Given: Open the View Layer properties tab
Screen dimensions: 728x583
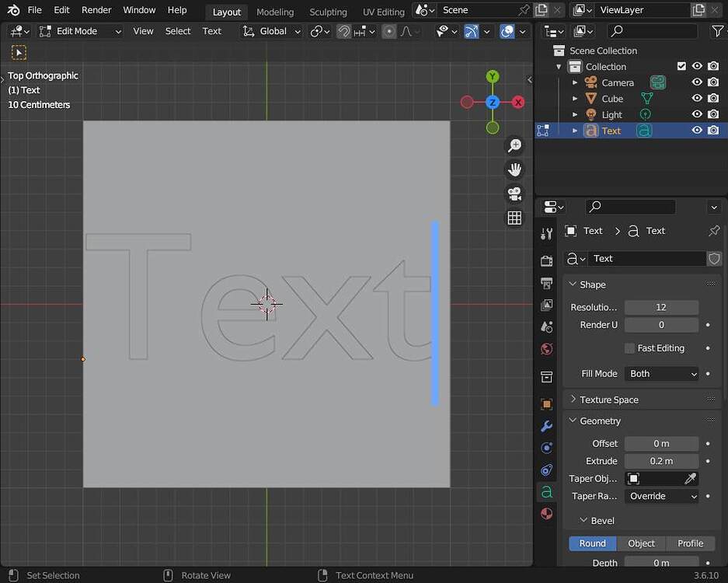Looking at the screenshot, I should 546,305.
